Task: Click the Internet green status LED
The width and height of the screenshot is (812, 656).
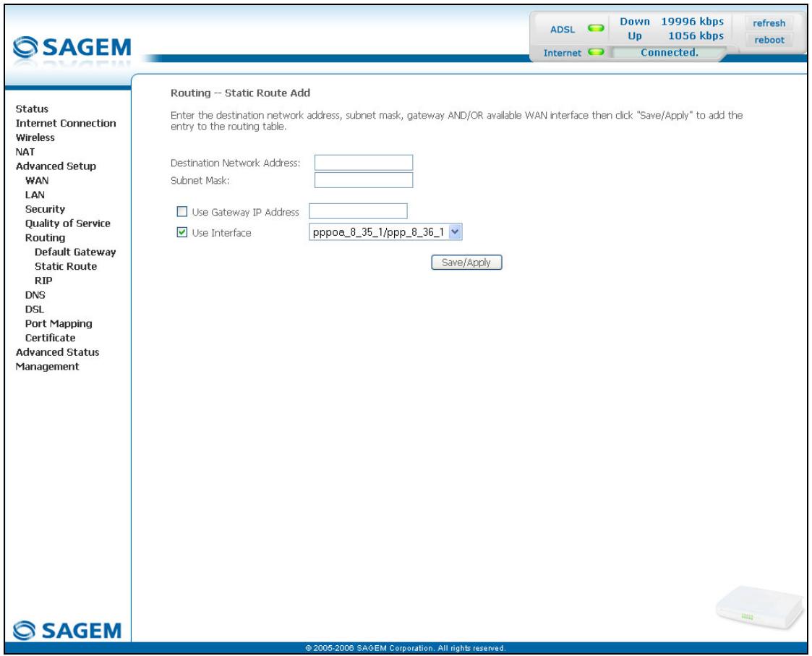Action: pos(596,52)
